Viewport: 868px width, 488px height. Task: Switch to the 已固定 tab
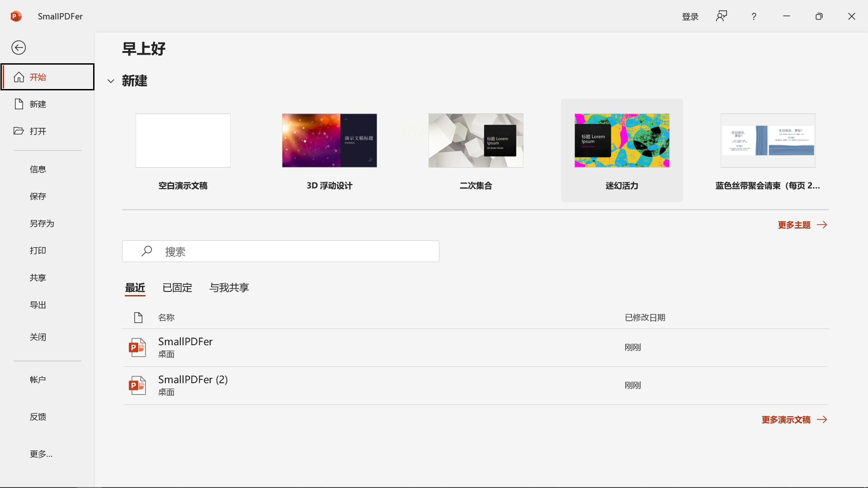(x=177, y=288)
